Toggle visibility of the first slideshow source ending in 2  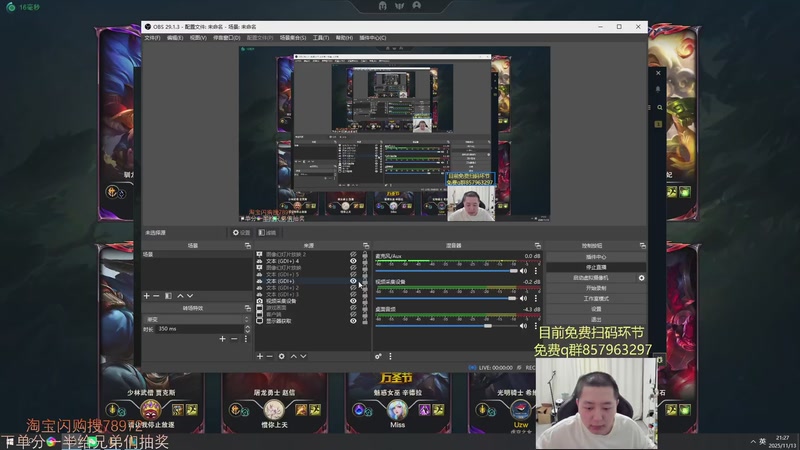353,254
